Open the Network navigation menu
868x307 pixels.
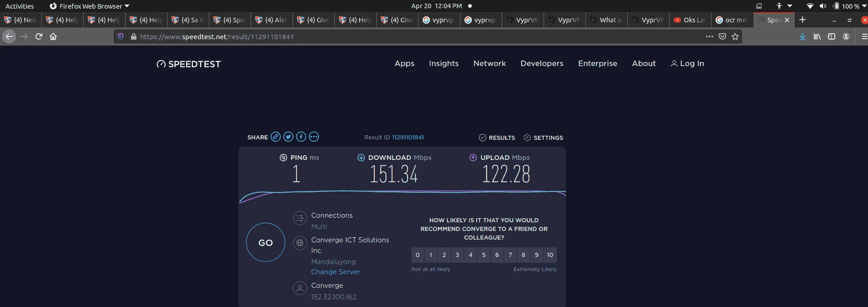pos(490,63)
